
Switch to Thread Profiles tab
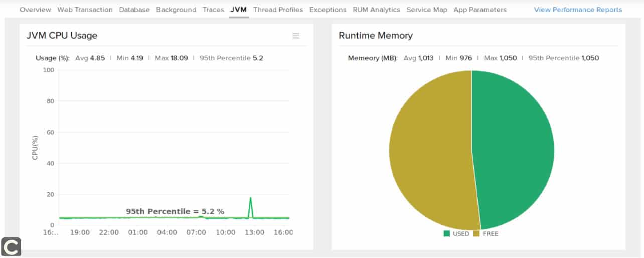coord(278,10)
